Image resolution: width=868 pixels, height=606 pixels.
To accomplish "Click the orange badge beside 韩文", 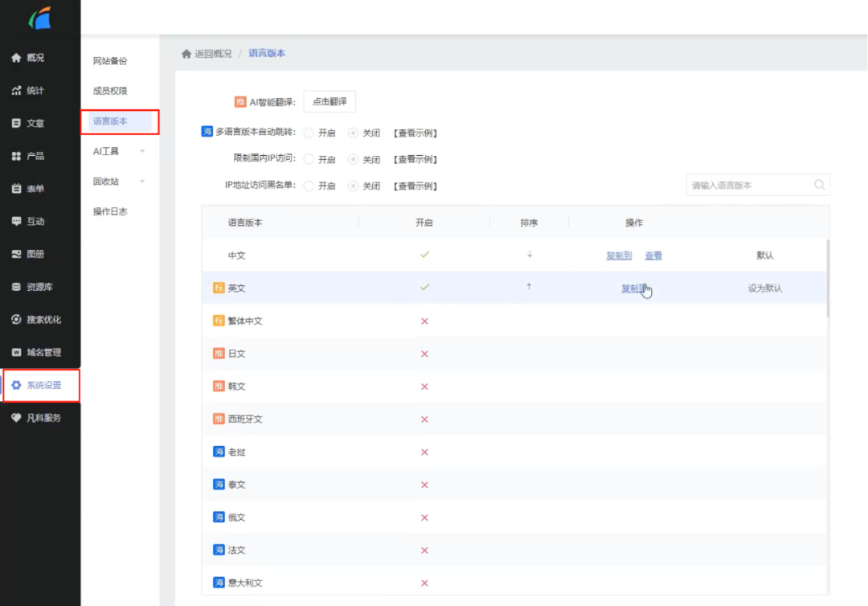I will click(219, 386).
